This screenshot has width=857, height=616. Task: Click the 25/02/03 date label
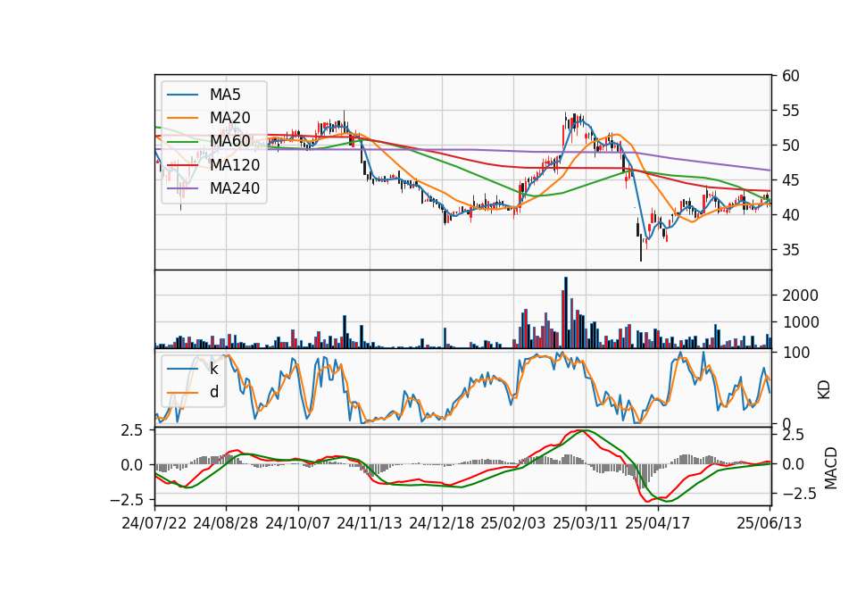click(513, 523)
